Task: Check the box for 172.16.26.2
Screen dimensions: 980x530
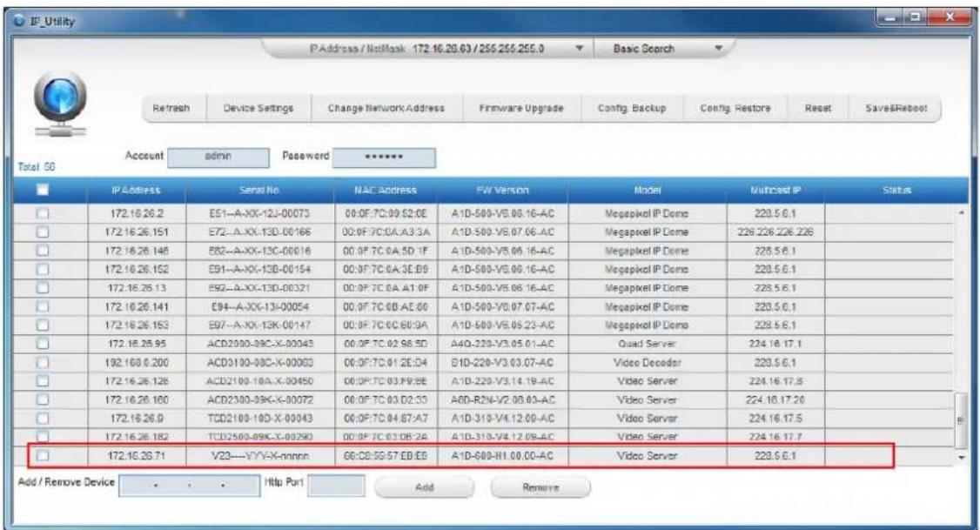Action: 43,214
